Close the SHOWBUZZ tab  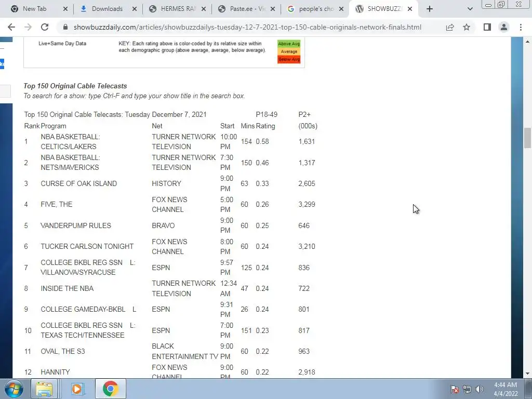click(410, 9)
